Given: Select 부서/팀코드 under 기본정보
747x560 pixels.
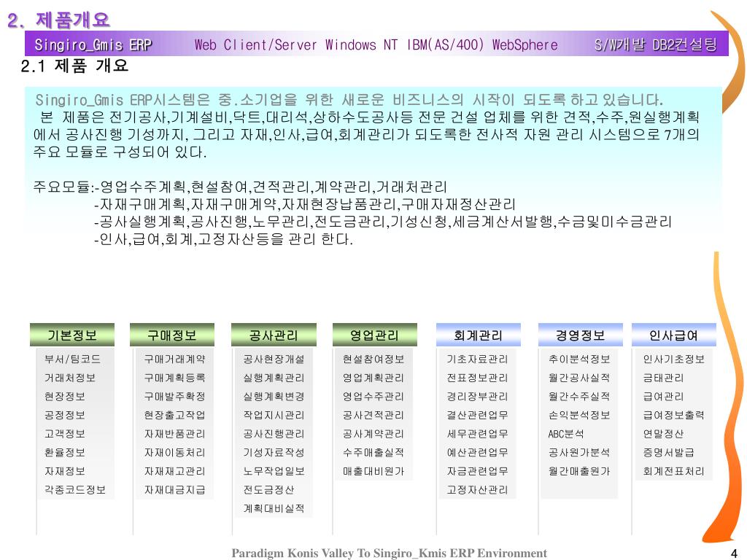Looking at the screenshot, I should [72, 359].
